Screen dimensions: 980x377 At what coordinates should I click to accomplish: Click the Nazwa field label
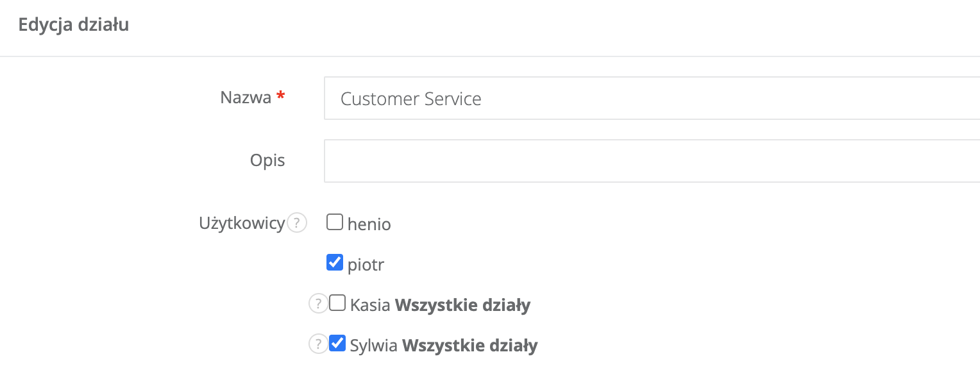(246, 97)
